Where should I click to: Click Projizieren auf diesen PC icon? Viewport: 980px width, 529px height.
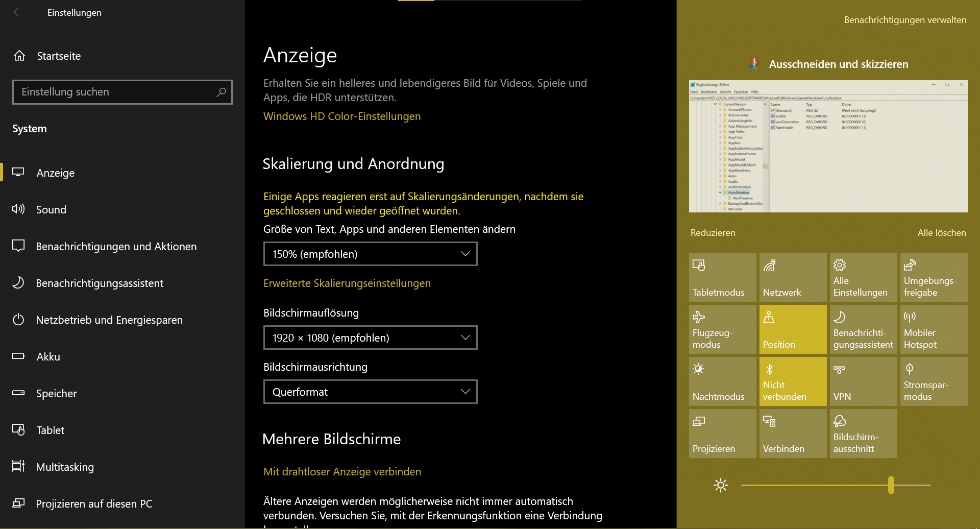coord(18,503)
